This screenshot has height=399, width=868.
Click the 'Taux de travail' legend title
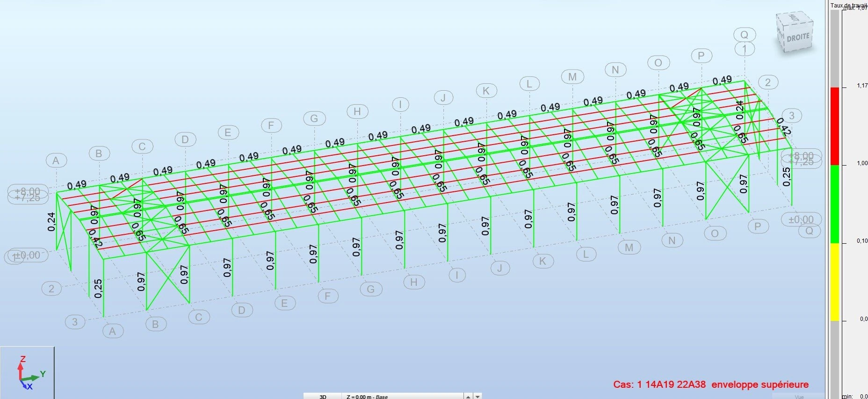pyautogui.click(x=848, y=5)
